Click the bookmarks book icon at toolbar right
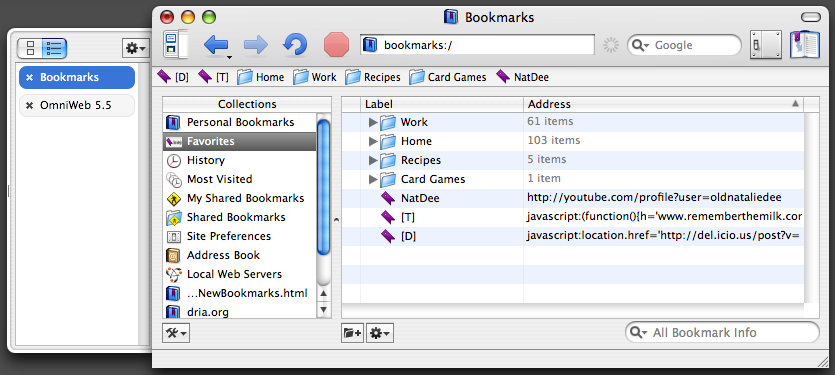Image resolution: width=835 pixels, height=375 pixels. click(x=804, y=44)
